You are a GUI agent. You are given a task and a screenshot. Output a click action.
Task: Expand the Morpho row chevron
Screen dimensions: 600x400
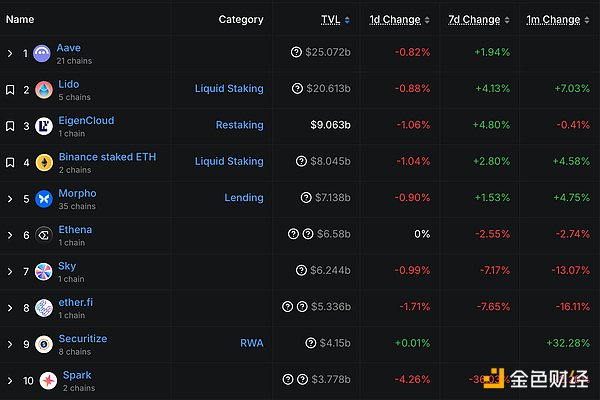tap(10, 199)
